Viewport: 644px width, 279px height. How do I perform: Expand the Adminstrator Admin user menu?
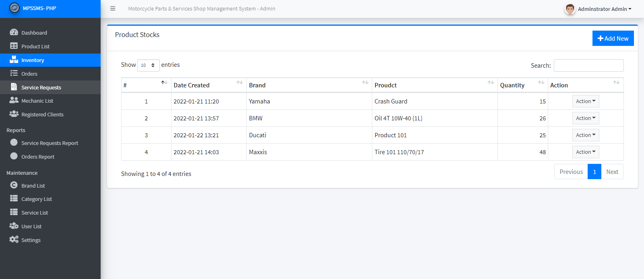pyautogui.click(x=605, y=9)
